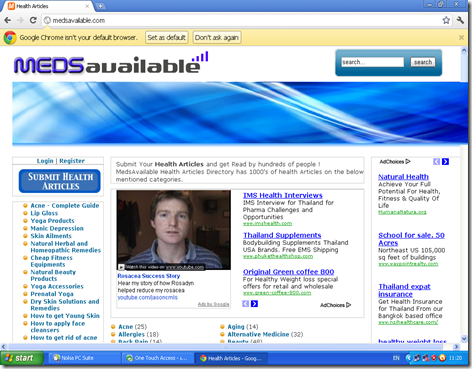Open the Chrome wrench menu
Viewport: 472px width, 369px height.
[460, 20]
